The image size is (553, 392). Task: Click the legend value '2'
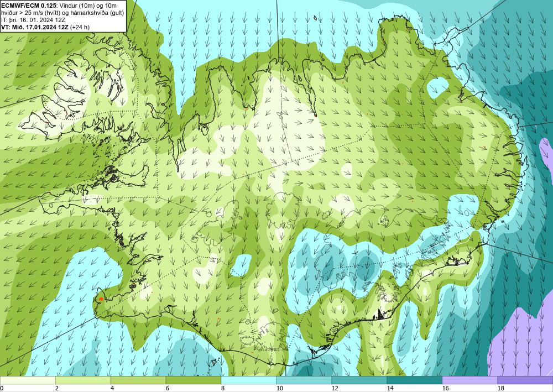(x=57, y=389)
